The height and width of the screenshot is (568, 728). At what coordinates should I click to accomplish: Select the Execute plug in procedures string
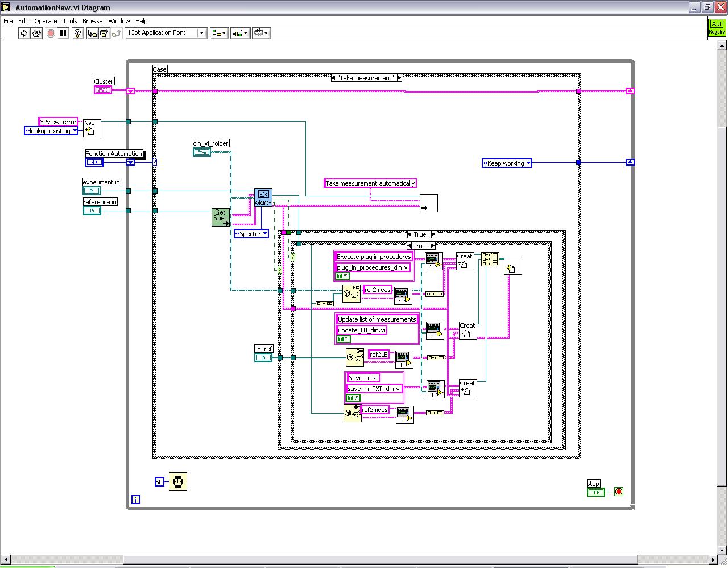pyautogui.click(x=374, y=257)
